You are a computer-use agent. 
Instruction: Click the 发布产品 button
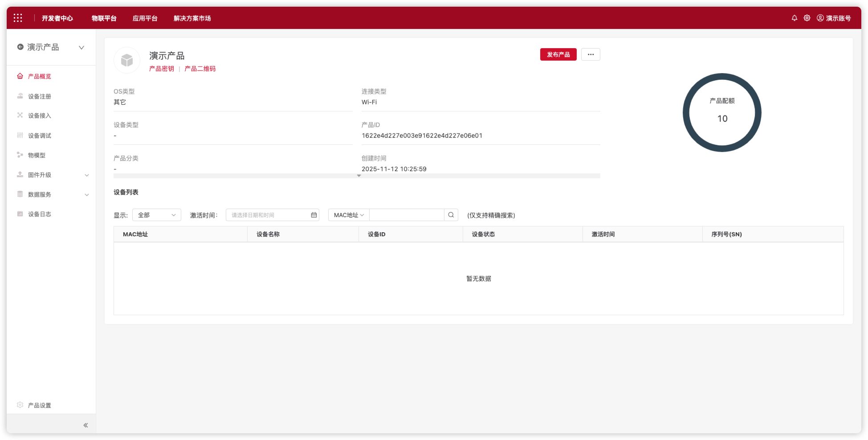coord(558,54)
